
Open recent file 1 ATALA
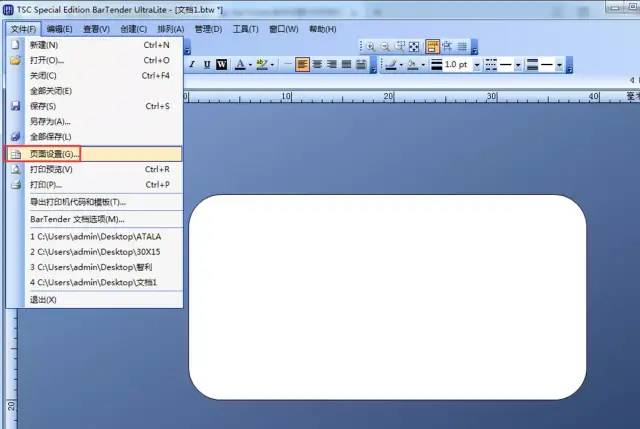tap(94, 236)
